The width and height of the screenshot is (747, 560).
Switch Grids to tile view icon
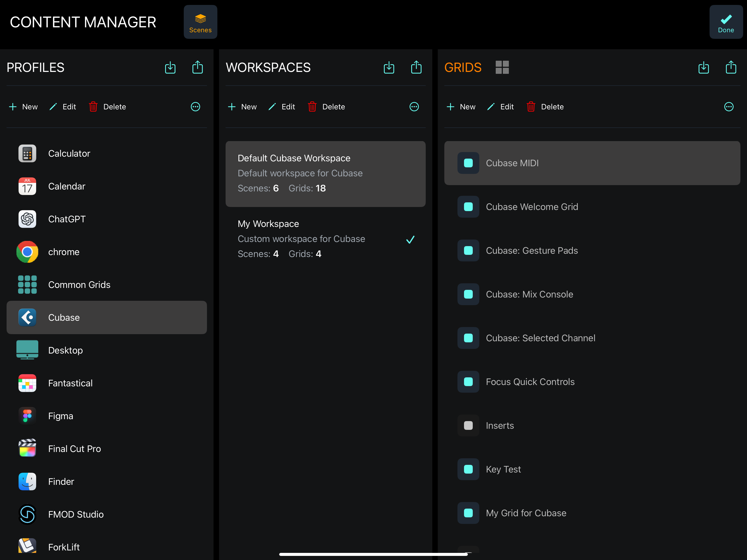click(x=502, y=67)
